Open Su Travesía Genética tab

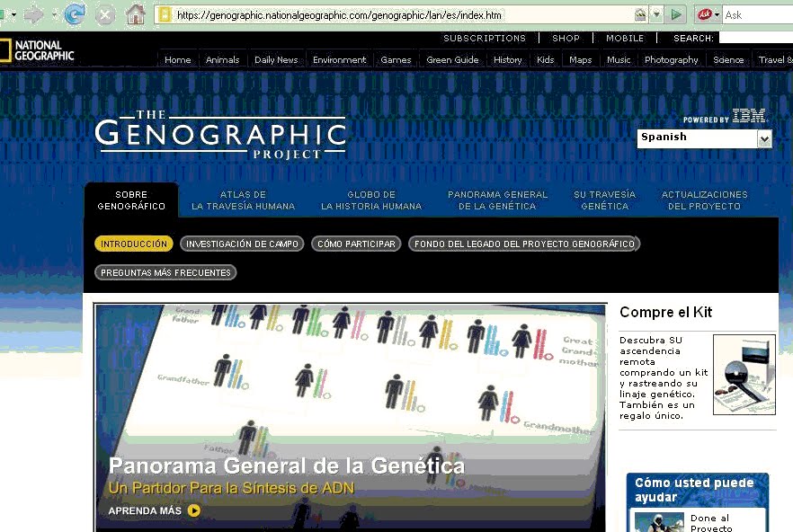click(x=605, y=200)
